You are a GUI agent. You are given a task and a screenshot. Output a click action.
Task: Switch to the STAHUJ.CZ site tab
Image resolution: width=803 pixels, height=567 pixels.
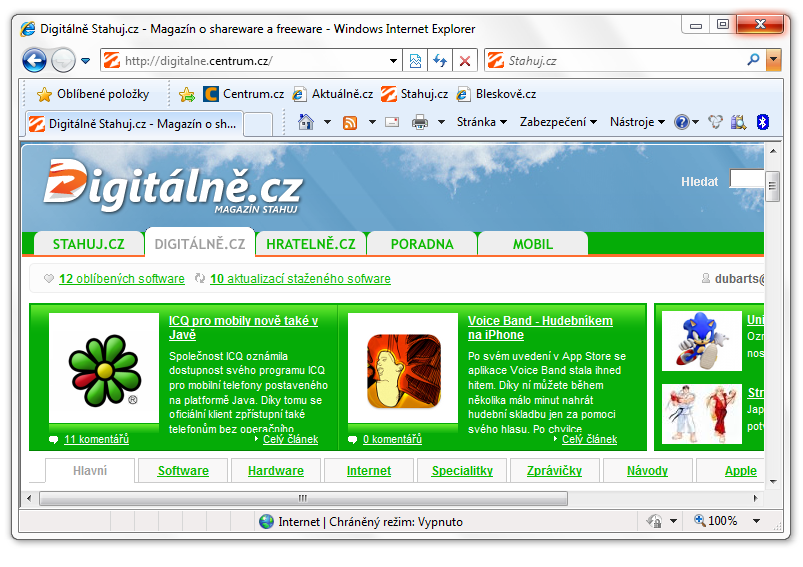click(89, 244)
